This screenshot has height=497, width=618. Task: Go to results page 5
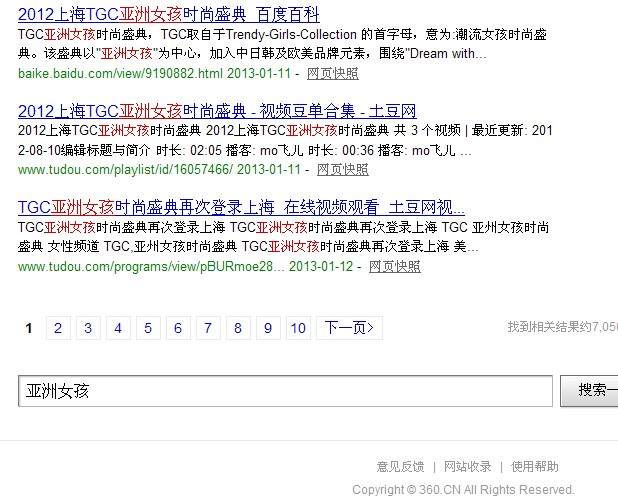[148, 328]
